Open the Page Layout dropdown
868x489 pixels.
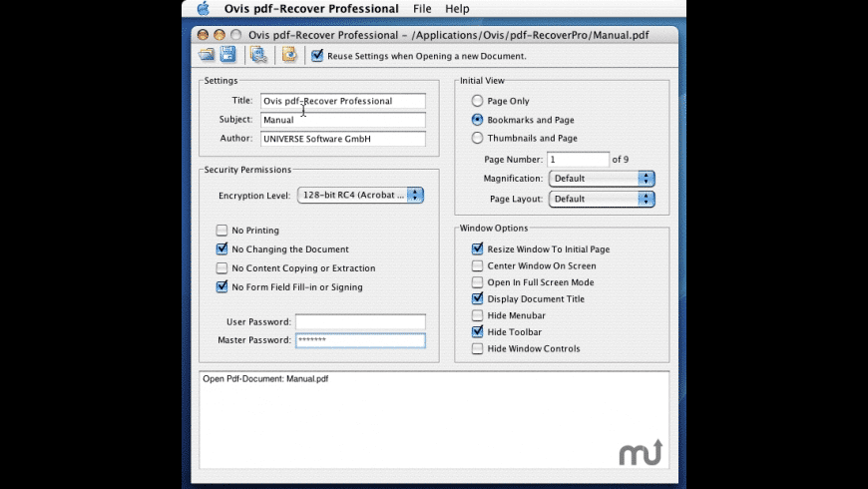(x=602, y=199)
